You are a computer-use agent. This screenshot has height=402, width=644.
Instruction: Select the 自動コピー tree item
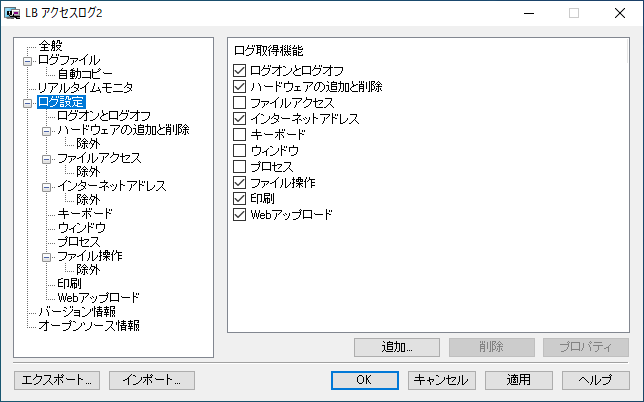point(83,74)
